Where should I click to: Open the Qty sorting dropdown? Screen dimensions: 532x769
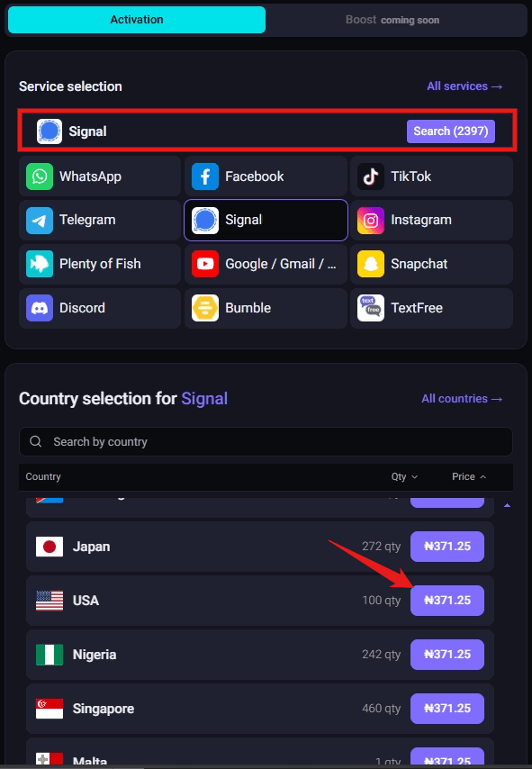(404, 476)
